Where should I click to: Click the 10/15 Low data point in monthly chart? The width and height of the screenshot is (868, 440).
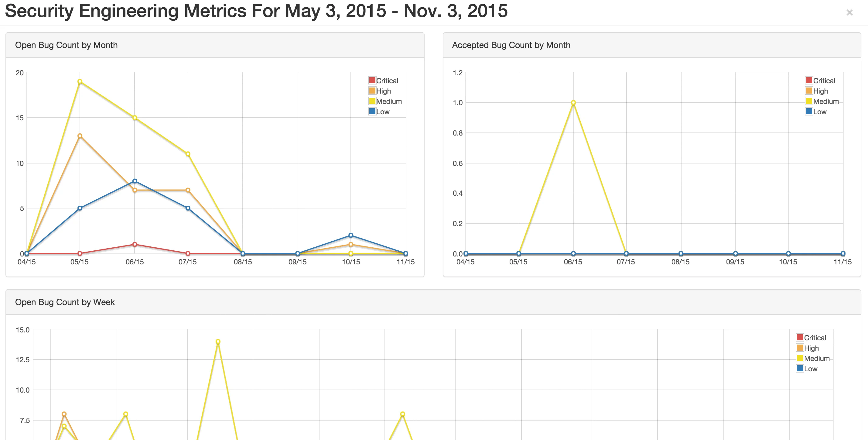[351, 235]
